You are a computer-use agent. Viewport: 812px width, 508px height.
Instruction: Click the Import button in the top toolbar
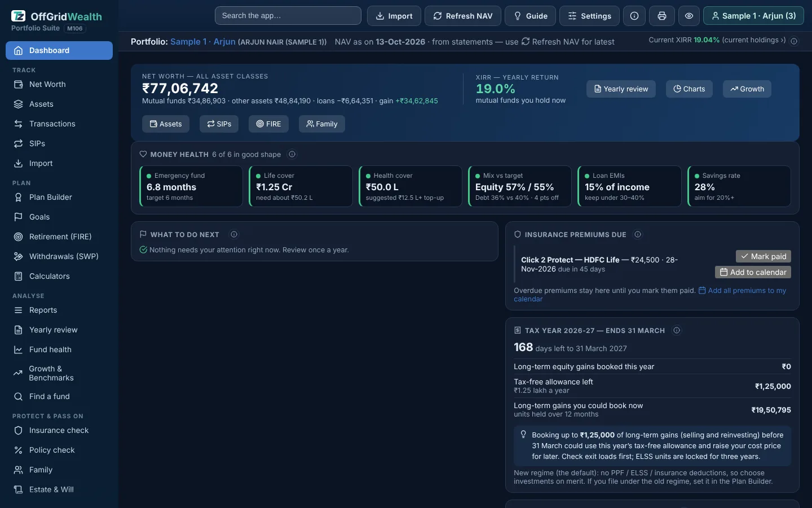pos(394,16)
